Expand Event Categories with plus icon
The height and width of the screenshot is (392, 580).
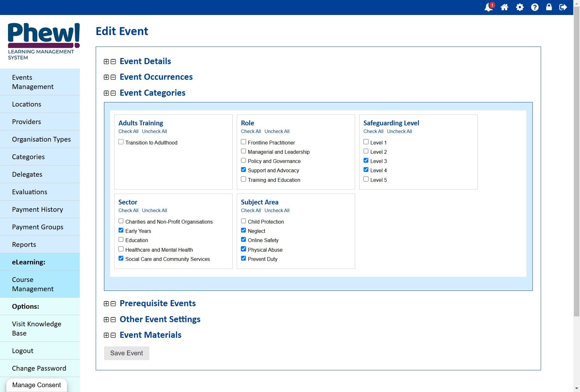click(x=106, y=93)
